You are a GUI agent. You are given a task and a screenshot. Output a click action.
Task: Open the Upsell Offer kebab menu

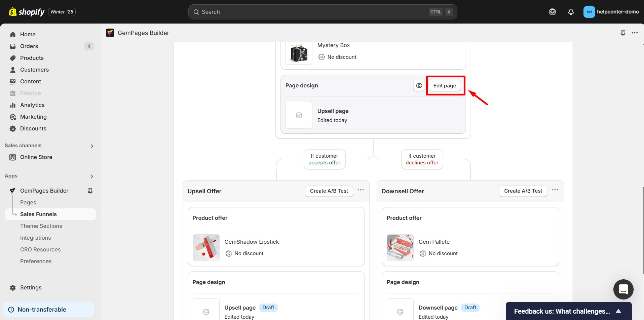pyautogui.click(x=361, y=190)
